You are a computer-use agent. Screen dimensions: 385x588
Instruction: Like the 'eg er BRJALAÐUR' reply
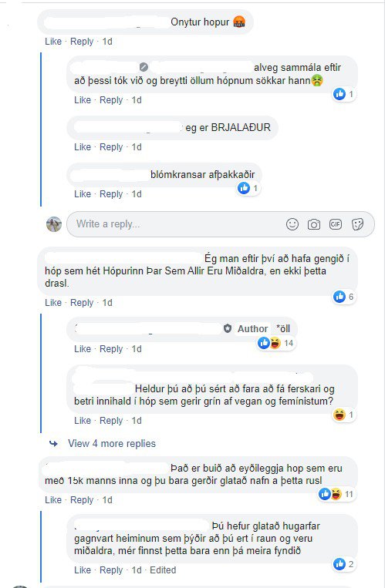tap(83, 147)
